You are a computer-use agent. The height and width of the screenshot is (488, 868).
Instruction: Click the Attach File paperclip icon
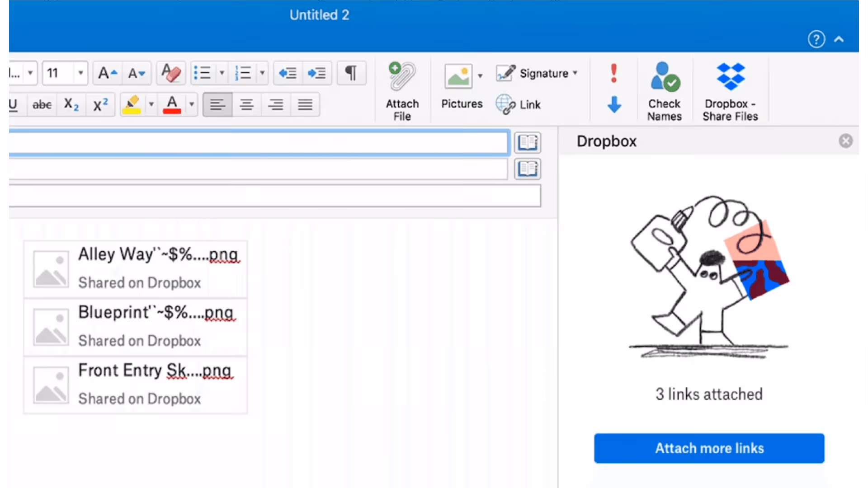[402, 77]
